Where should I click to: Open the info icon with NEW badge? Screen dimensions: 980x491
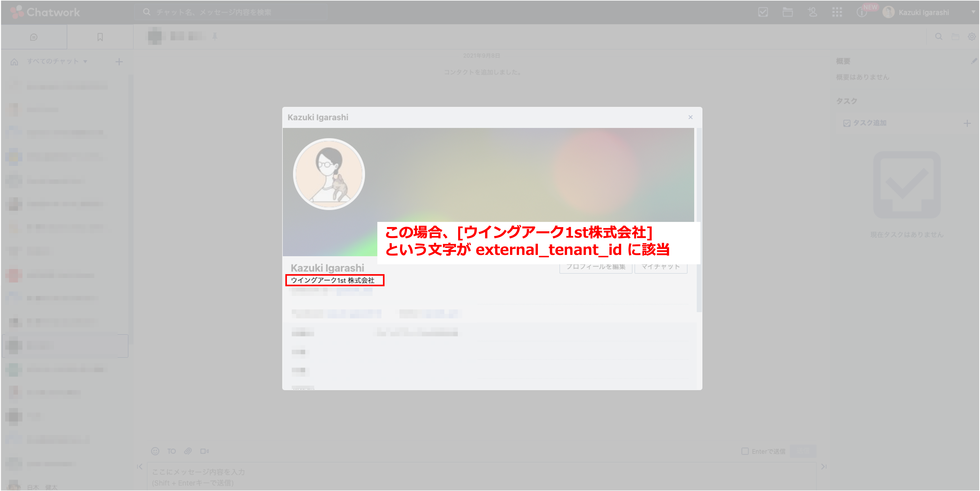tap(862, 12)
